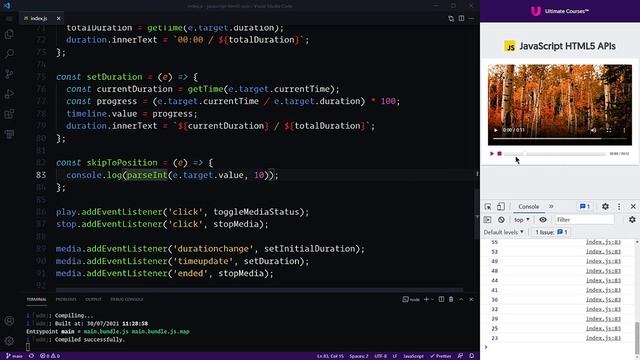Open index.js:83 link for log value 23
This screenshot has width=640, height=360.
(x=603, y=338)
